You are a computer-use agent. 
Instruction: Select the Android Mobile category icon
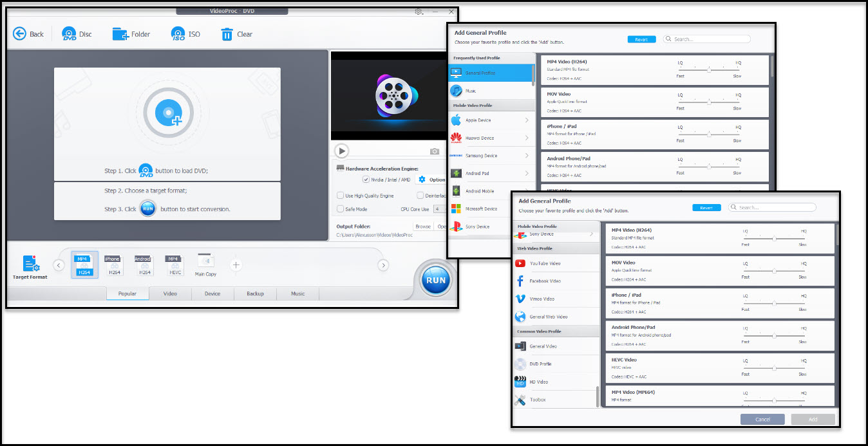pyautogui.click(x=456, y=191)
